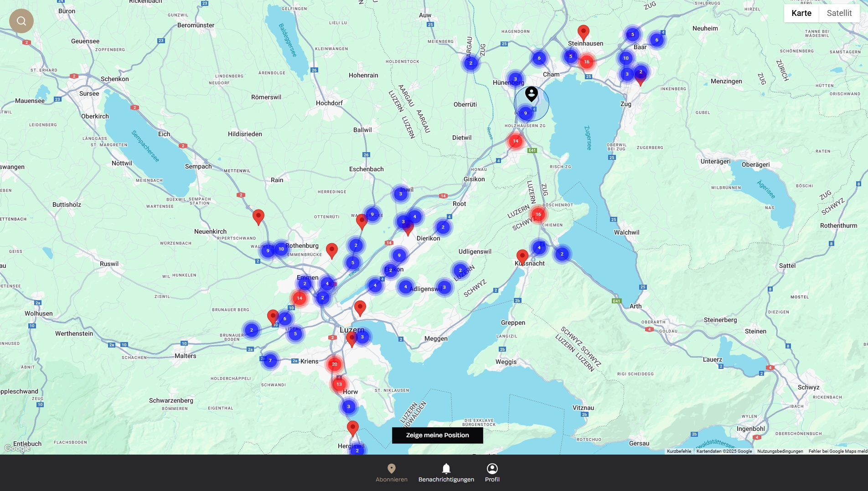Select red cluster 20 near Kriens
Viewport: 868px width, 491px height.
point(335,364)
